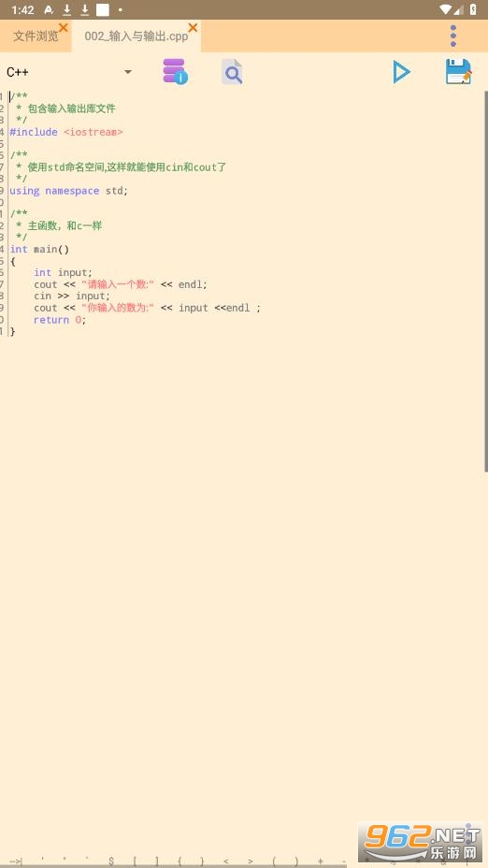Viewport: 488px width, 868px height.
Task: Tap the $ symbol key in bottom bar
Action: 111,861
